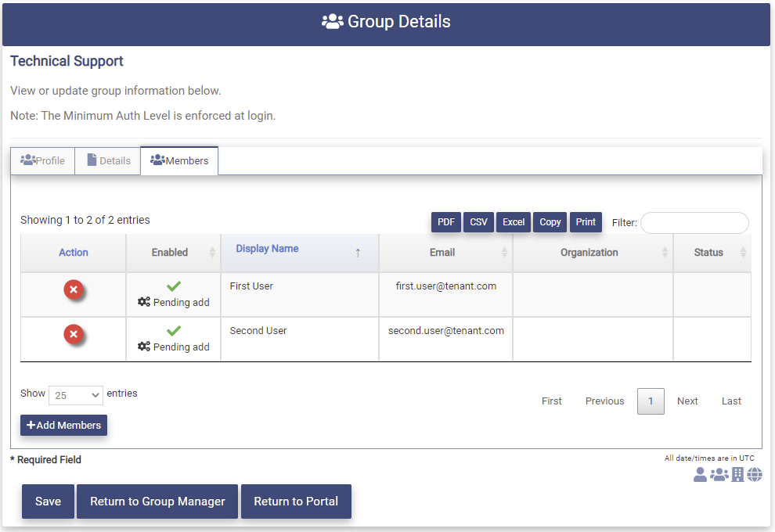Click the globe icon at bottom right

(x=755, y=475)
